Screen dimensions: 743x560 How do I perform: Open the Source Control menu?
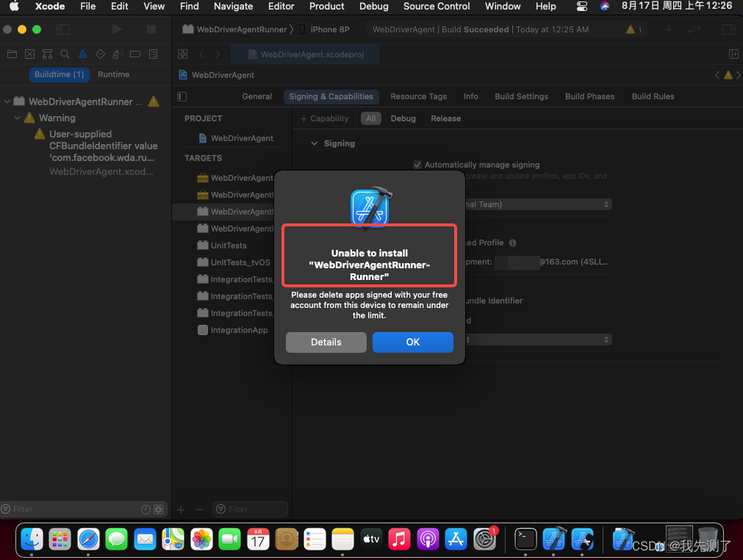pyautogui.click(x=437, y=7)
